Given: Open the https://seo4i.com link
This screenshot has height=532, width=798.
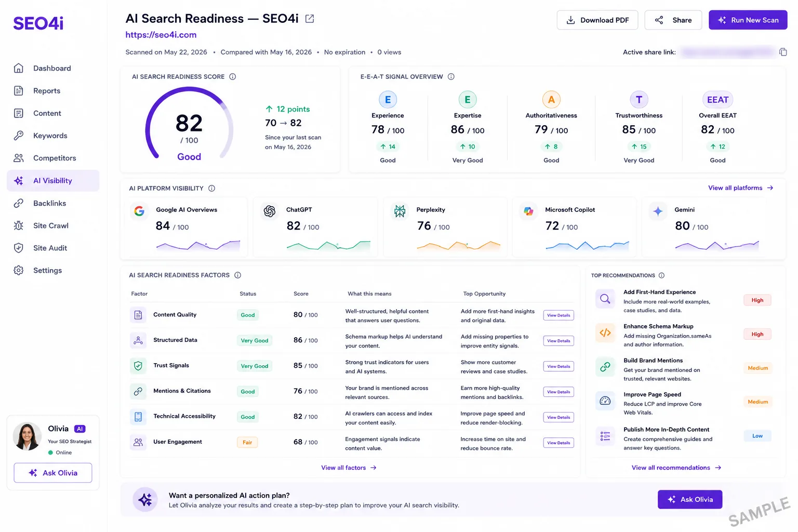Looking at the screenshot, I should pyautogui.click(x=161, y=35).
